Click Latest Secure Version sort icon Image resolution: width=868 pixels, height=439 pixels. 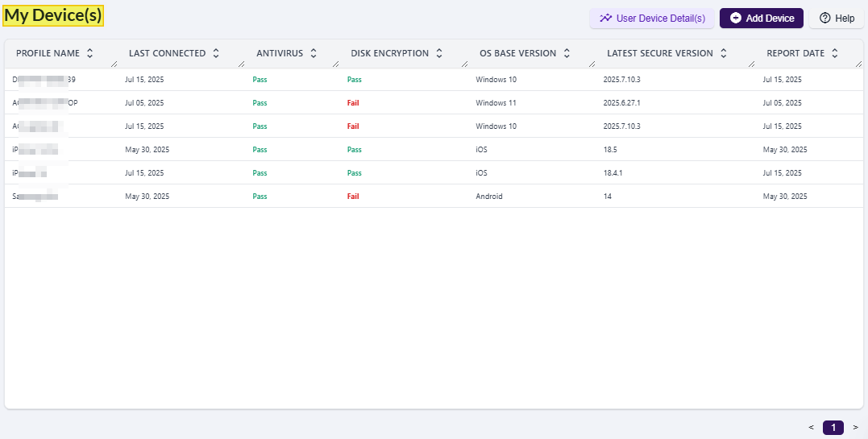[x=724, y=53]
